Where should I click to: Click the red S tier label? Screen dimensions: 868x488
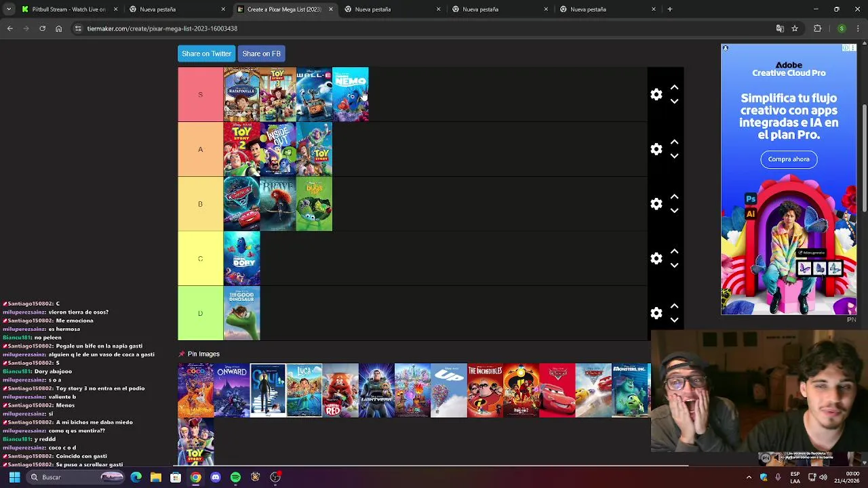[200, 94]
